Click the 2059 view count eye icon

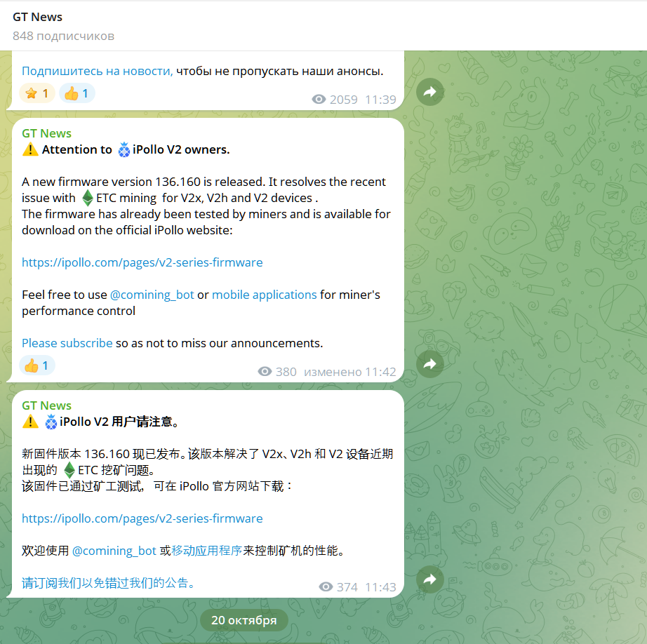319,99
